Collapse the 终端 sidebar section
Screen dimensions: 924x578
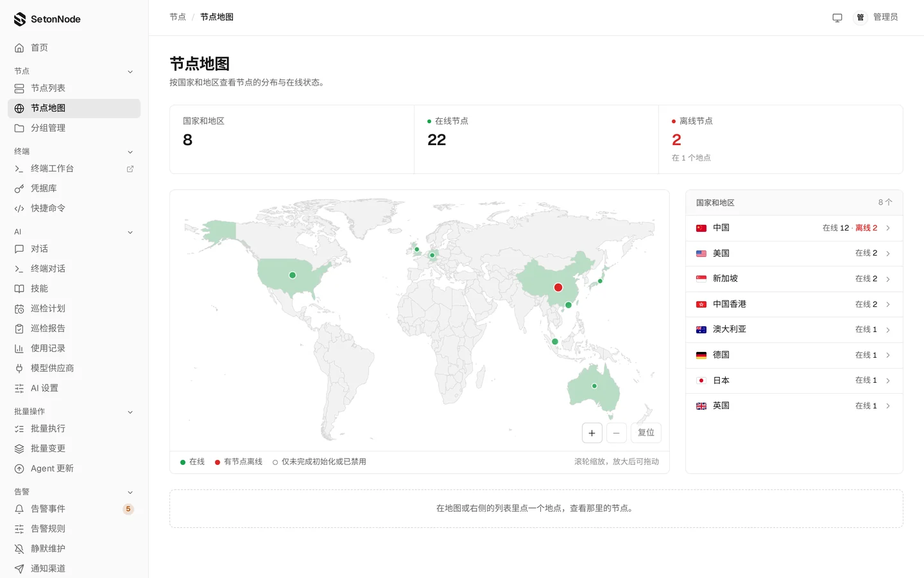point(130,152)
